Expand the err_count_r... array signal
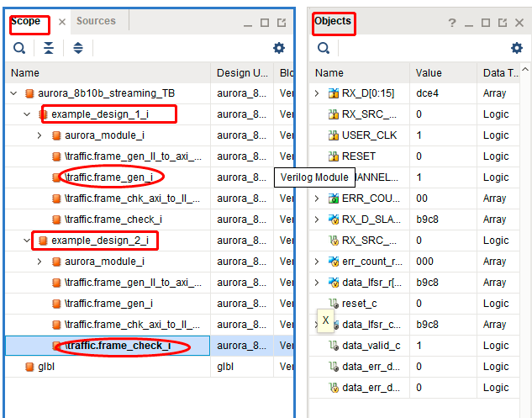 [317, 262]
